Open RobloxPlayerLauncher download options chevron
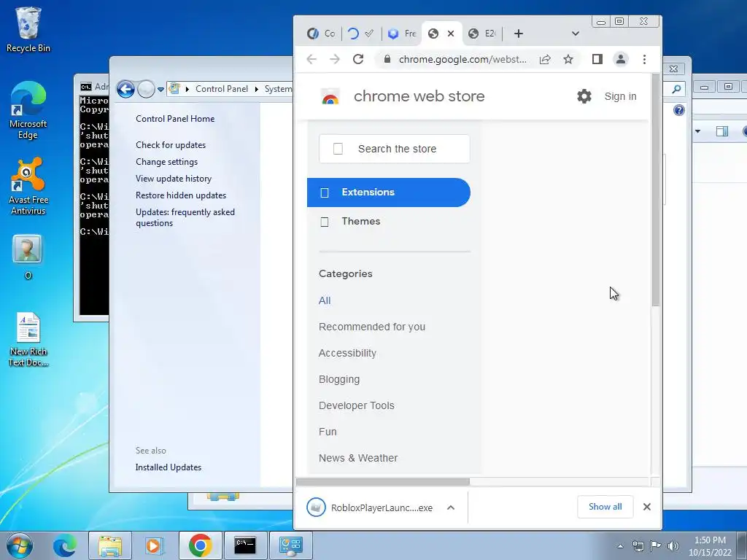Viewport: 747px width, 560px height. point(451,507)
